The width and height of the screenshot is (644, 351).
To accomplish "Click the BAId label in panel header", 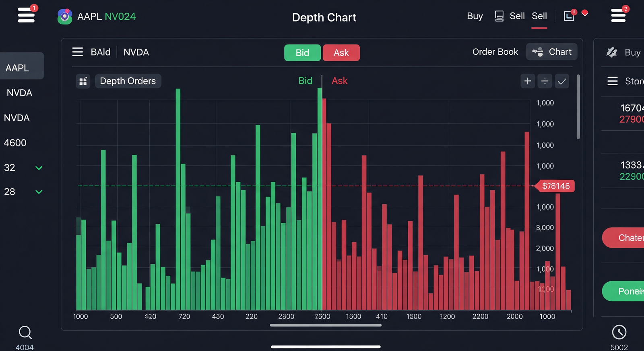I will click(x=101, y=52).
